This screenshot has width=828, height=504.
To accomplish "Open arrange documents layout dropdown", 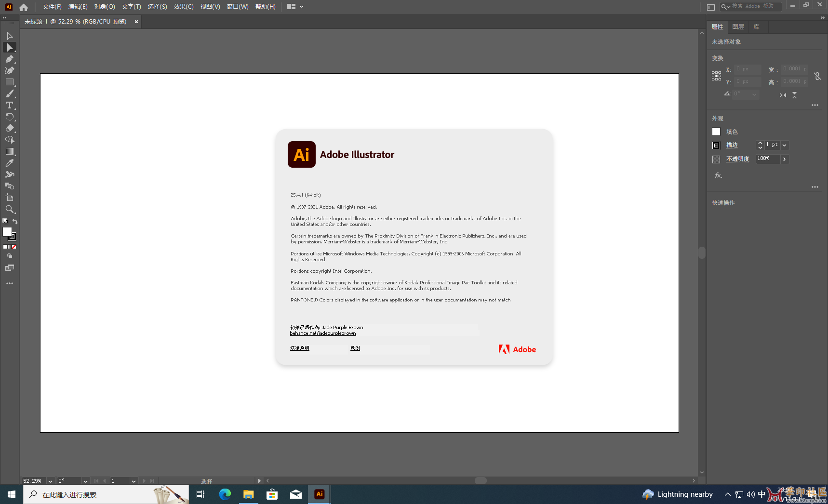I will coord(295,7).
